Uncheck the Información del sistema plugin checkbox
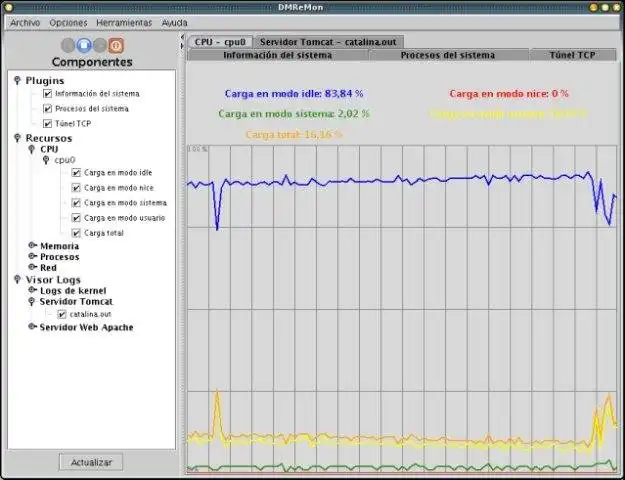 point(47,94)
